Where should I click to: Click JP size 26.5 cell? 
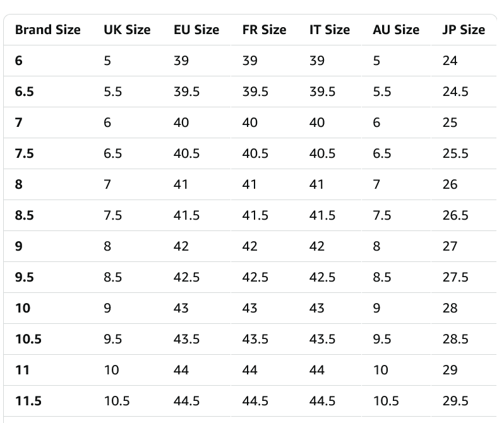455,215
